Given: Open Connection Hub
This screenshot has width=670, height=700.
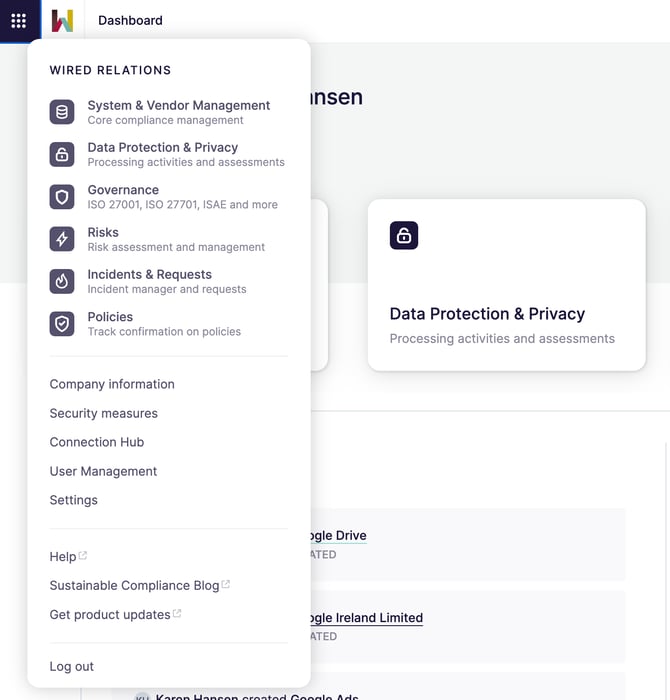Looking at the screenshot, I should [x=97, y=442].
